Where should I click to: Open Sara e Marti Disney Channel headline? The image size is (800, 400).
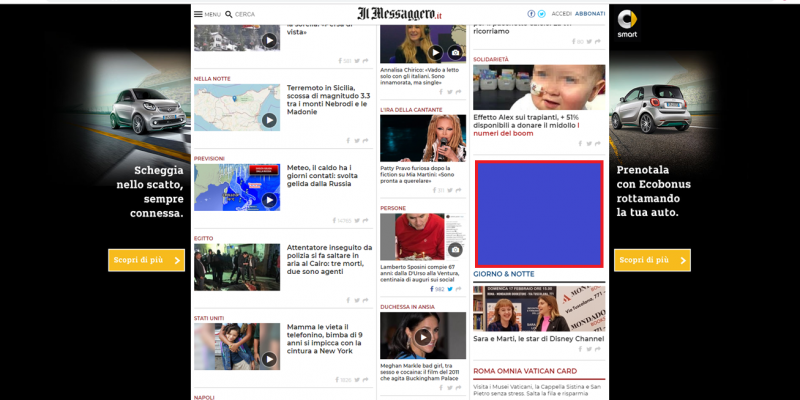pyautogui.click(x=538, y=339)
